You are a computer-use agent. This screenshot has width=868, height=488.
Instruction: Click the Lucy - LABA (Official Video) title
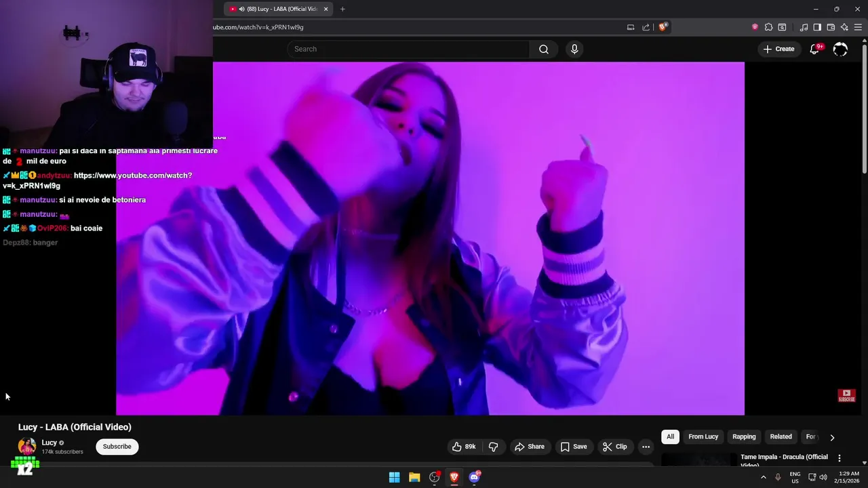(75, 427)
